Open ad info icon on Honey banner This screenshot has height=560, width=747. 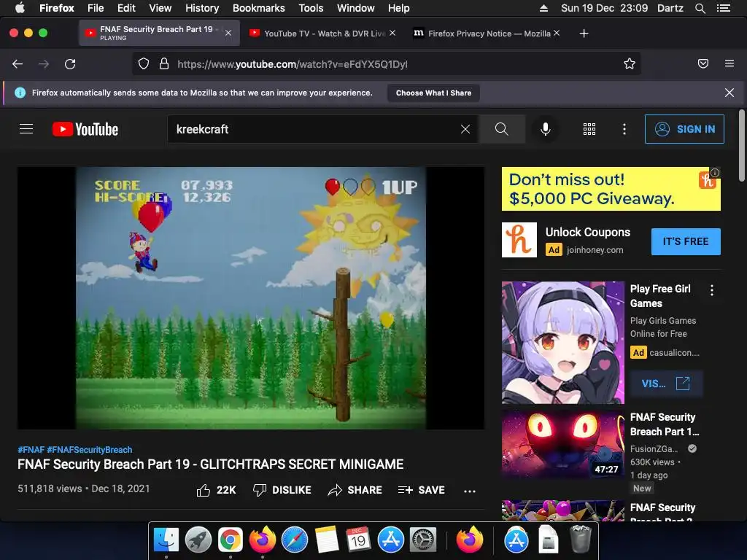click(715, 172)
